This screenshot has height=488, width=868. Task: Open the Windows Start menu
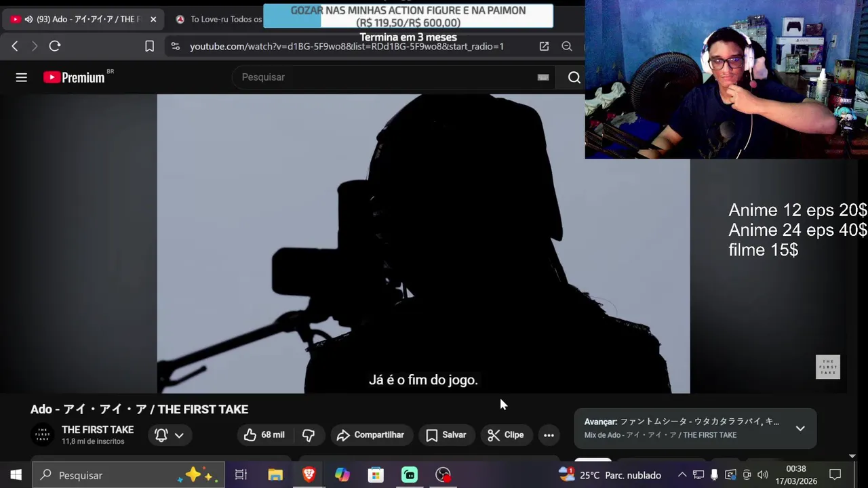pyautogui.click(x=16, y=475)
